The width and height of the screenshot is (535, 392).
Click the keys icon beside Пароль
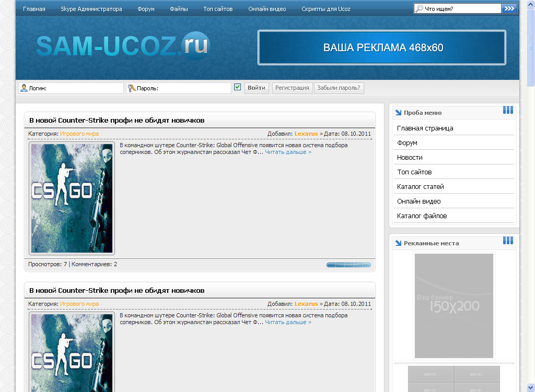(x=131, y=88)
